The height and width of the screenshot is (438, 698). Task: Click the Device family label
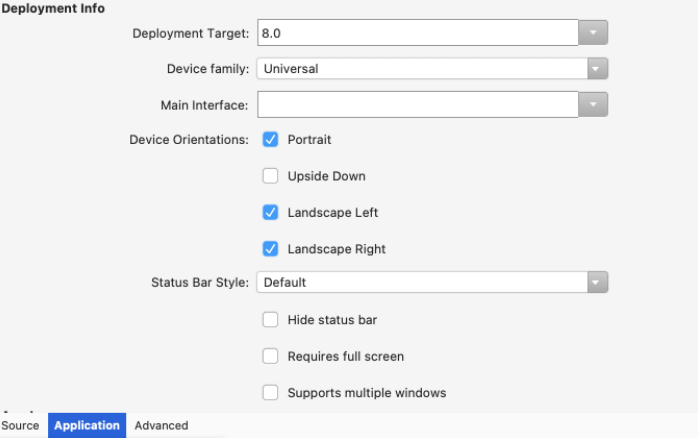(x=208, y=69)
